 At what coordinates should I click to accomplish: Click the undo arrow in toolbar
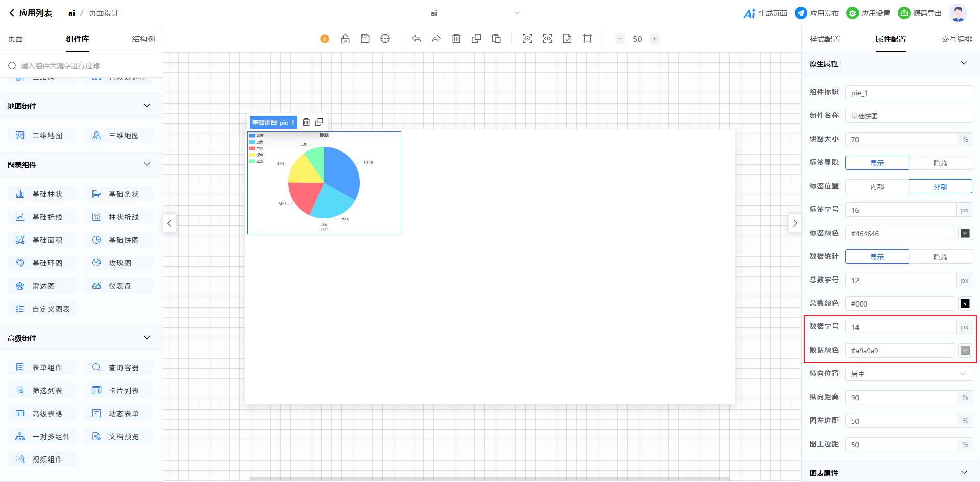(x=416, y=39)
